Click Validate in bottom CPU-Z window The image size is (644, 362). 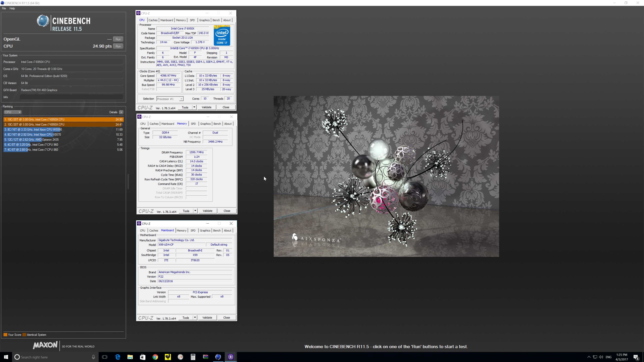[x=207, y=318]
